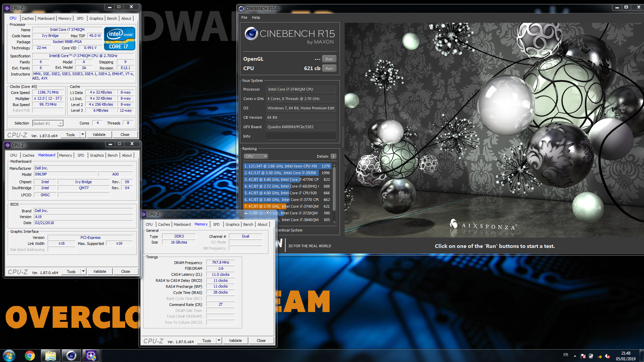The image size is (644, 362).
Task: Click Close button in the top CPU-Z window
Action: pyautogui.click(x=125, y=135)
